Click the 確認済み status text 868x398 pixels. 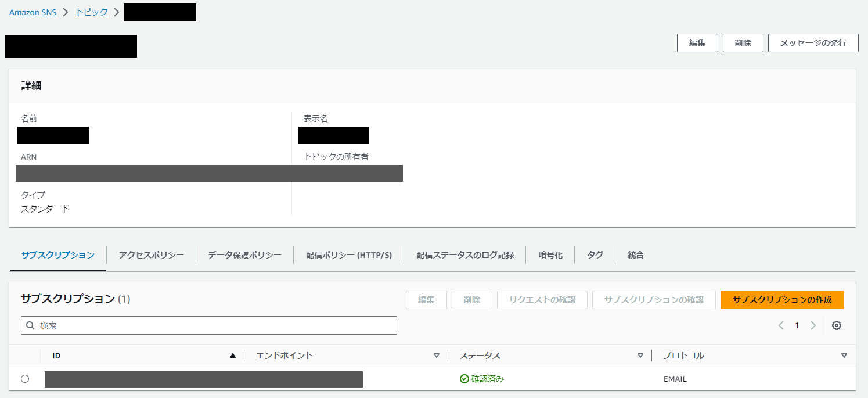[x=488, y=379]
